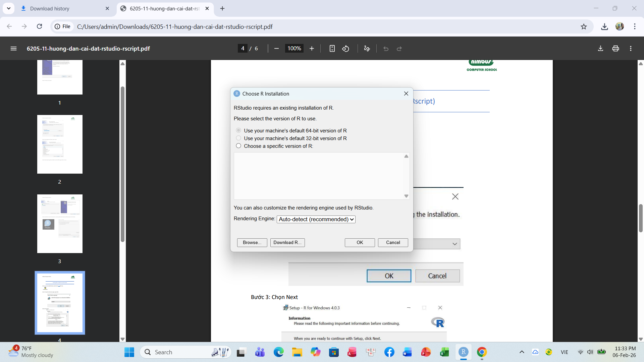Switch to the Download history tab
Viewport: 644px width, 362px height.
click(x=50, y=8)
